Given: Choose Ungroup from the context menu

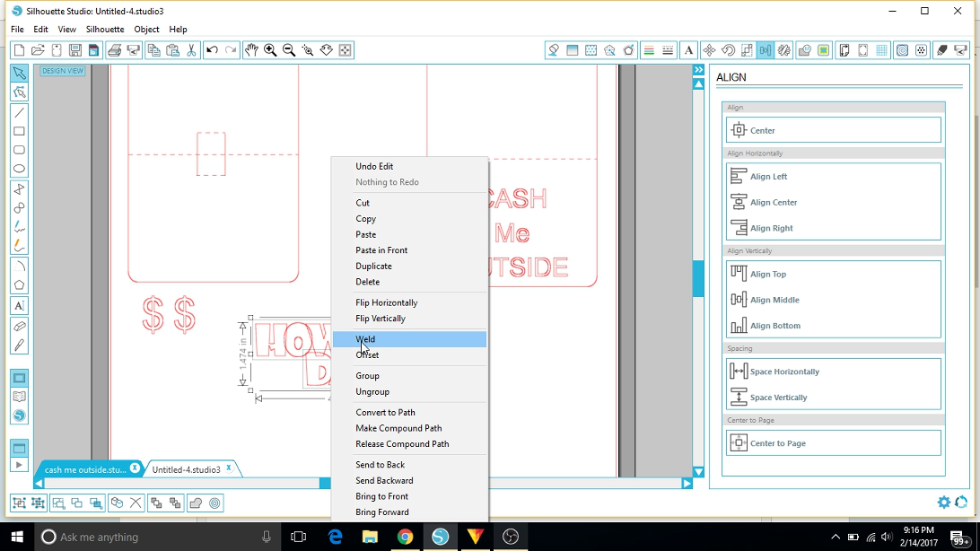Looking at the screenshot, I should (409, 391).
